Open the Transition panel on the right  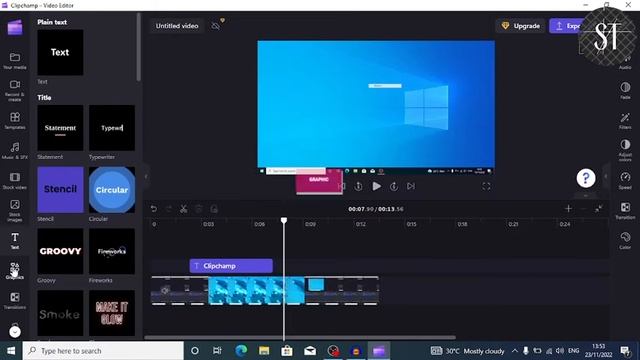point(625,210)
